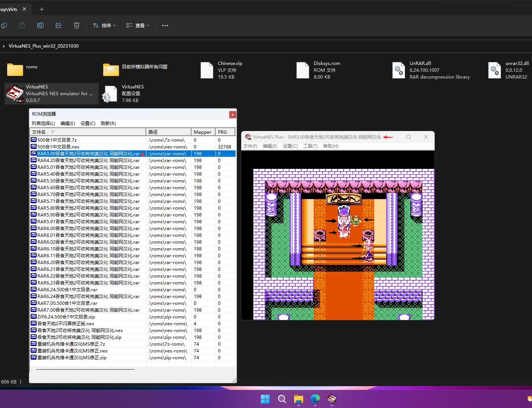This screenshot has width=532, height=408.
Task: Click the VirtuaNES Plus window title icon
Action: [x=248, y=137]
